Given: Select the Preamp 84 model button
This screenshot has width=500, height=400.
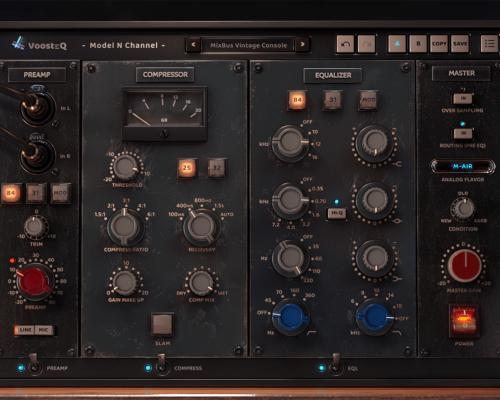Looking at the screenshot, I should coord(11,193).
